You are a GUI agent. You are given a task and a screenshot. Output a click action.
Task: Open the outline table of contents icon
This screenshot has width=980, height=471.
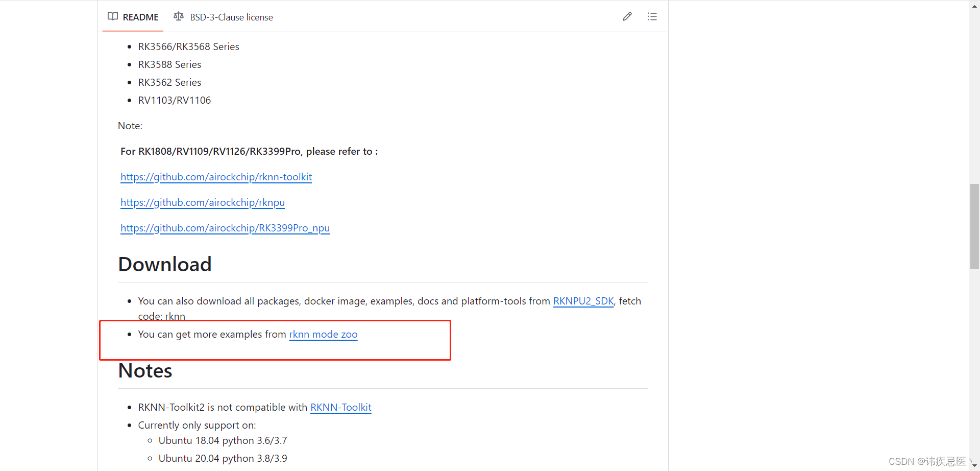(x=652, y=16)
